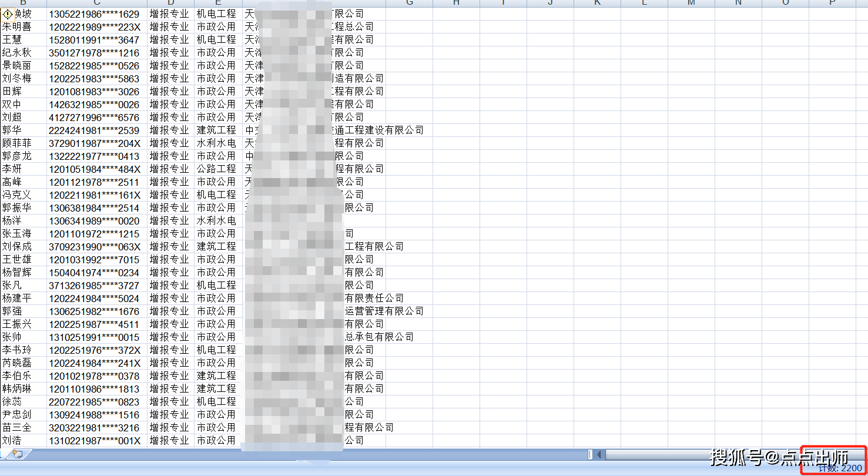Select the cell with name 双中

(x=24, y=104)
